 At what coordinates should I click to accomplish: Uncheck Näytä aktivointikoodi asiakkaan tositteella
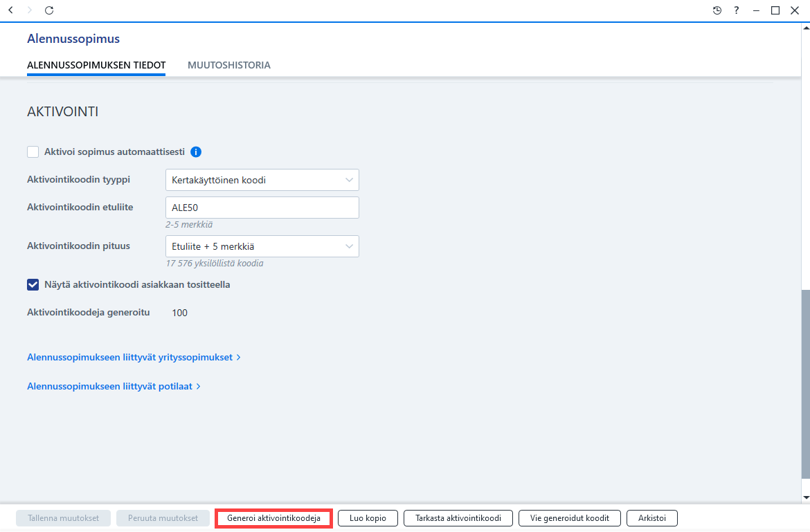33,285
